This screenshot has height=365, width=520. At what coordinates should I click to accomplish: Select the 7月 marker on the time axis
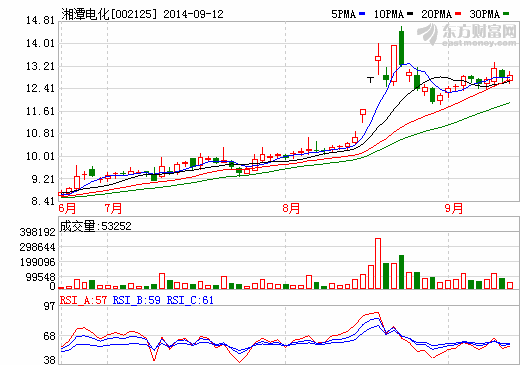[113, 209]
